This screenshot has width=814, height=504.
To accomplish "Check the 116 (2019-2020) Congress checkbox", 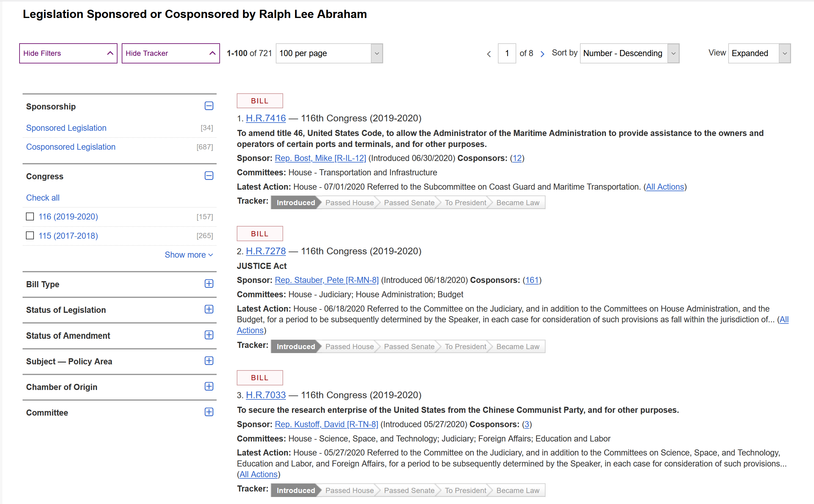I will (30, 217).
